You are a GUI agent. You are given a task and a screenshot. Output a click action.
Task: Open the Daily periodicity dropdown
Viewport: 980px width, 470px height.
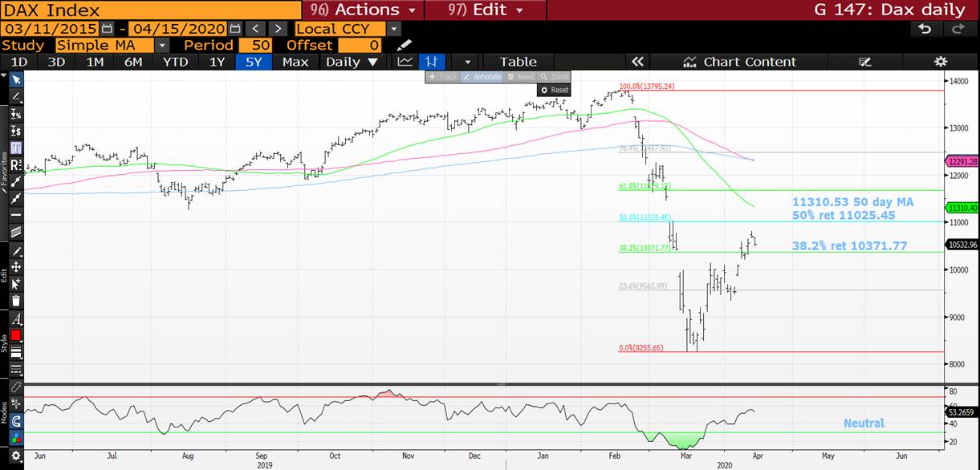(352, 62)
